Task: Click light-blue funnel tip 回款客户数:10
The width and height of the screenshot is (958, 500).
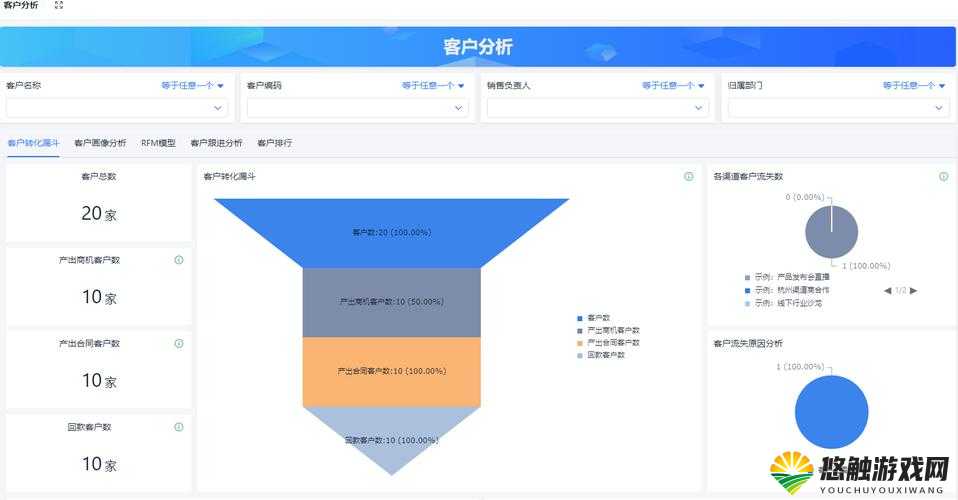Action: 392,440
